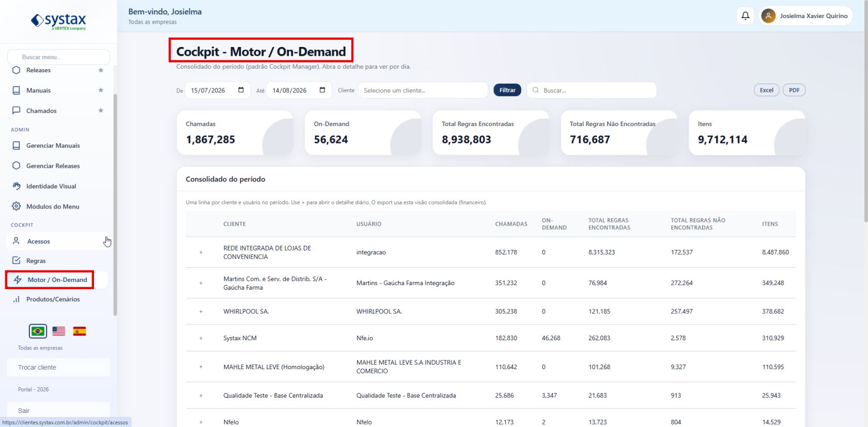Click the Acessos person icon
The width and height of the screenshot is (868, 427).
click(17, 241)
